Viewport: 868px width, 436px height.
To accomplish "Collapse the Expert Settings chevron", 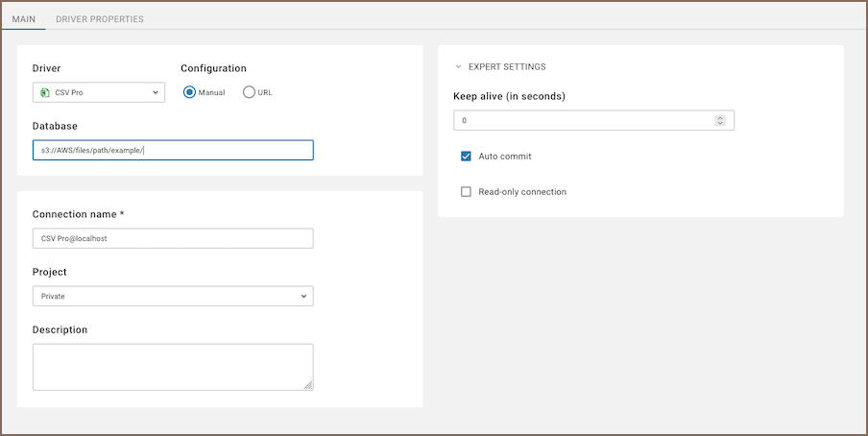I will [x=459, y=67].
